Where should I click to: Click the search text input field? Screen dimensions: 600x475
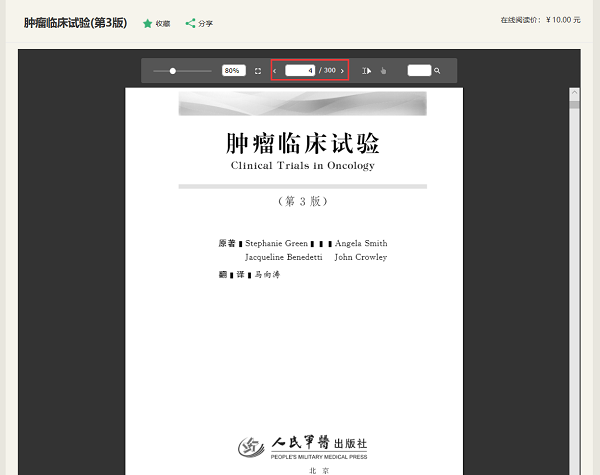pyautogui.click(x=419, y=71)
